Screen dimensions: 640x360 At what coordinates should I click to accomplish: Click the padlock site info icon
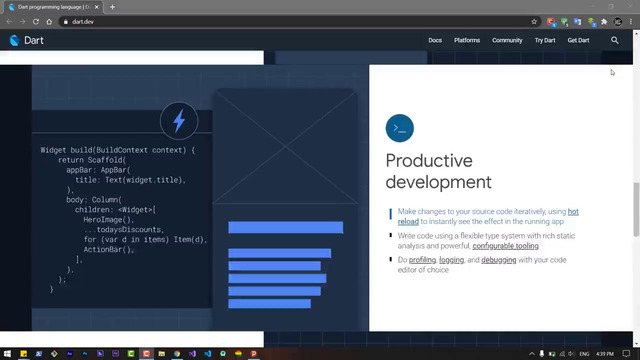66,22
